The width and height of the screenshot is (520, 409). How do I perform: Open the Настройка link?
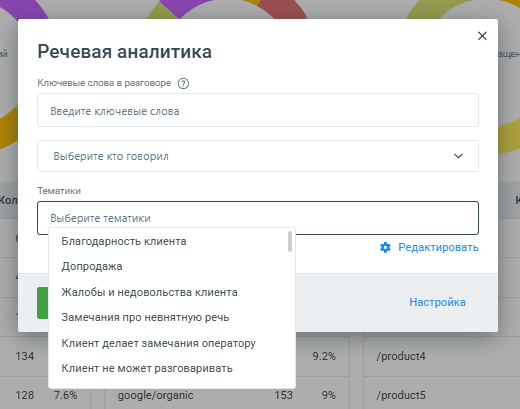437,302
